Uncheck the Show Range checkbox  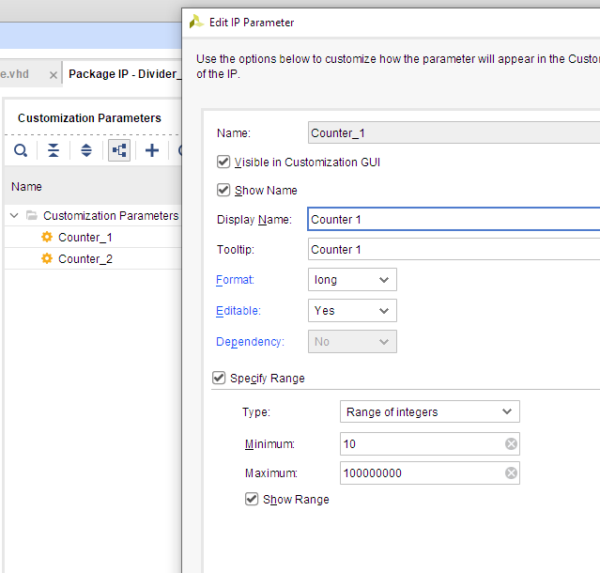click(251, 499)
